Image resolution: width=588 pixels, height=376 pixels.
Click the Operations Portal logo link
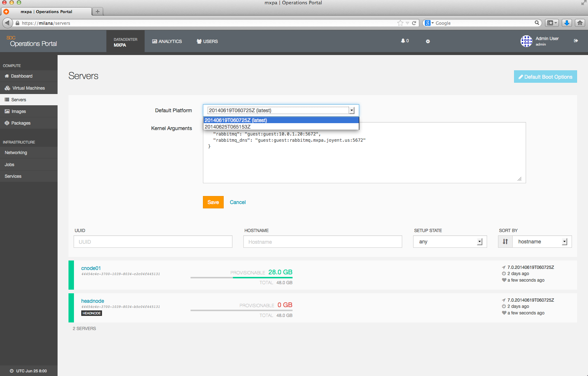click(32, 42)
